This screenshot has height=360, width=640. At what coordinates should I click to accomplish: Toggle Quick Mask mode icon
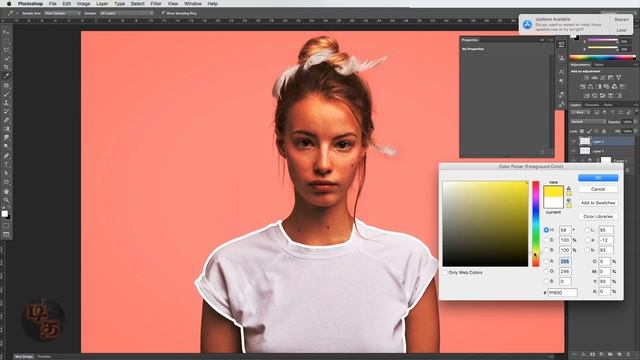pos(6,225)
